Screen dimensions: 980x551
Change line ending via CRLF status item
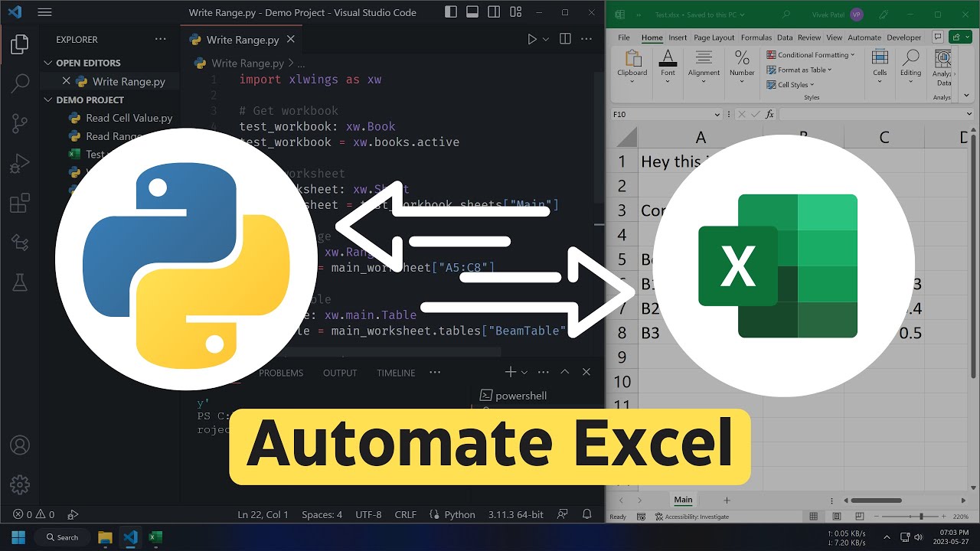[405, 515]
